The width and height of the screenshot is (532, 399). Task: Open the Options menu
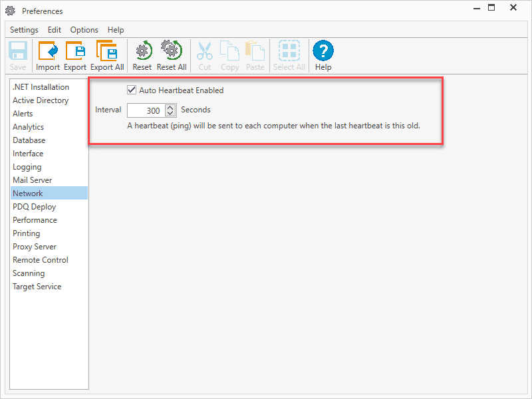(x=84, y=30)
